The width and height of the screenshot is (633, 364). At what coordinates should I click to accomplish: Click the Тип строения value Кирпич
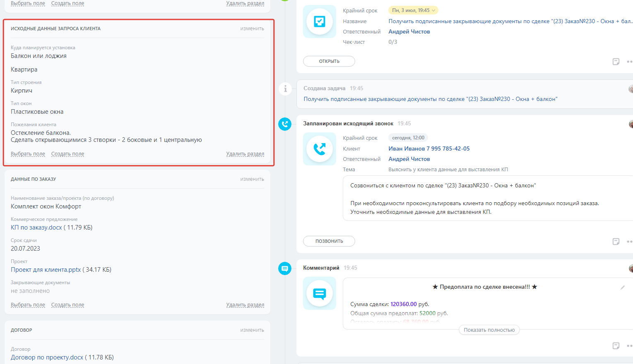22,91
